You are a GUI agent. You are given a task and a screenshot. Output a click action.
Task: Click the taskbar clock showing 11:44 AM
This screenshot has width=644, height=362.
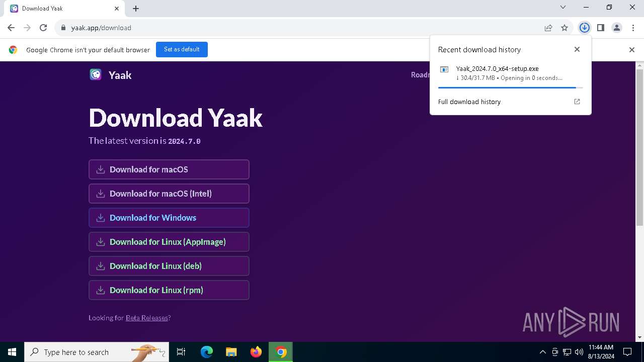coord(601,352)
